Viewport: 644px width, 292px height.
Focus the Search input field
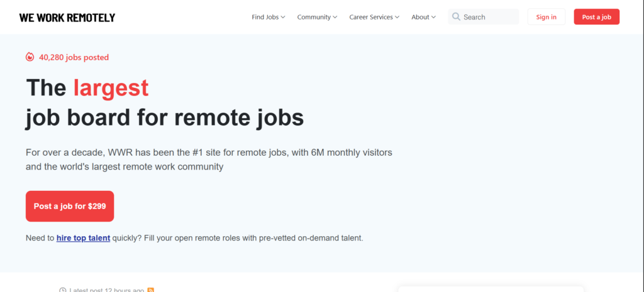pyautogui.click(x=484, y=17)
